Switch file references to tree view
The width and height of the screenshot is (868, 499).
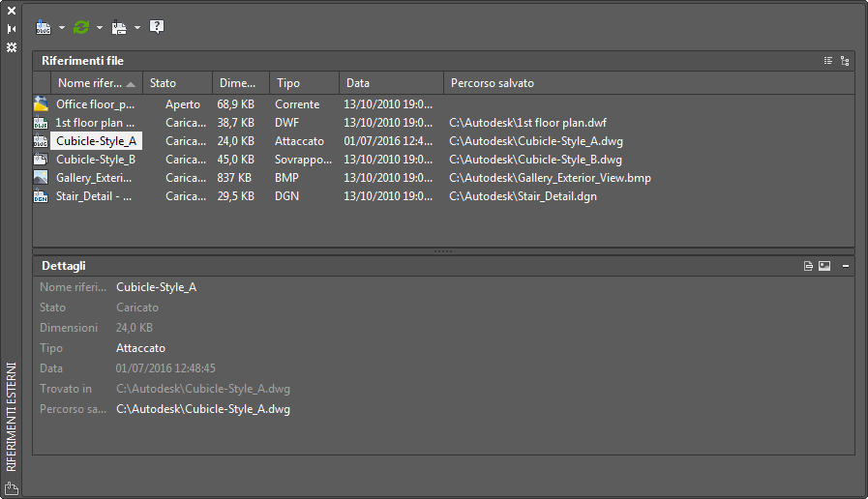pyautogui.click(x=845, y=61)
